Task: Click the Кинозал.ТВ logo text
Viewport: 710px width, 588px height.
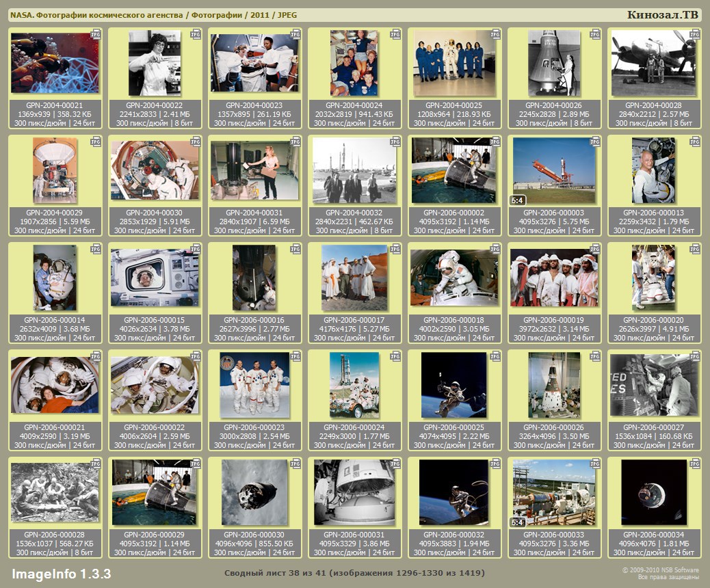Action: pos(662,15)
